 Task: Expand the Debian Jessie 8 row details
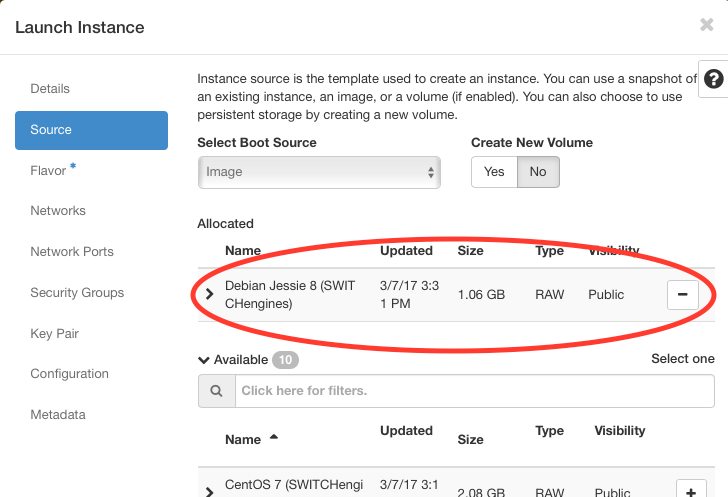tap(209, 294)
